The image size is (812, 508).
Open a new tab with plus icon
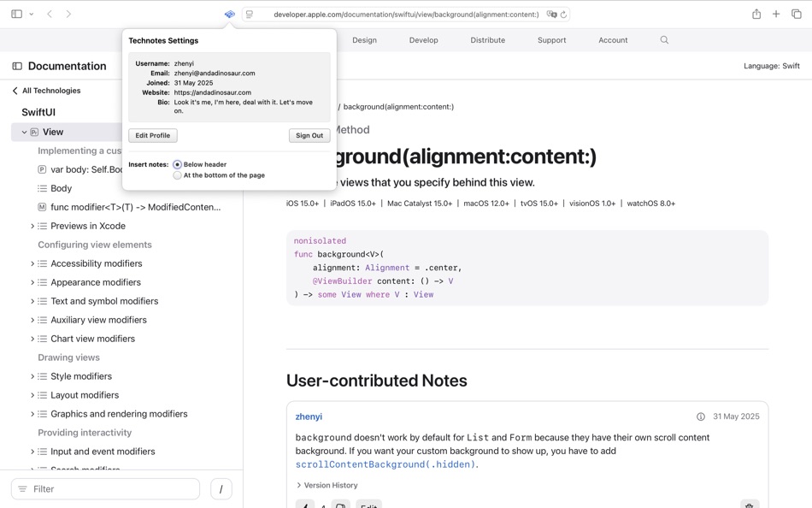(x=776, y=14)
